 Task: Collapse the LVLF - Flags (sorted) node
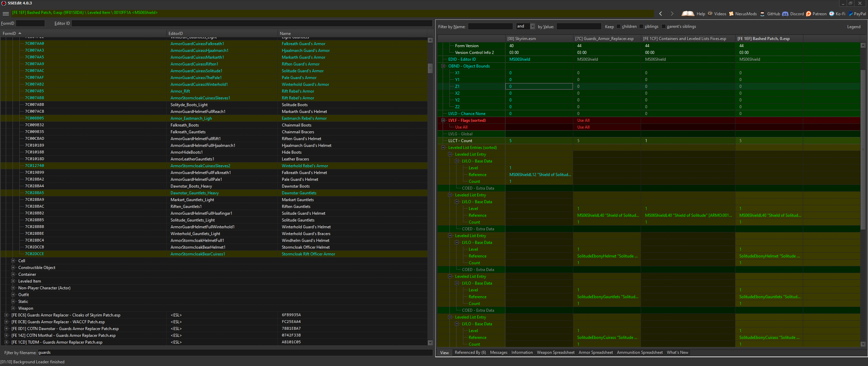pos(443,120)
